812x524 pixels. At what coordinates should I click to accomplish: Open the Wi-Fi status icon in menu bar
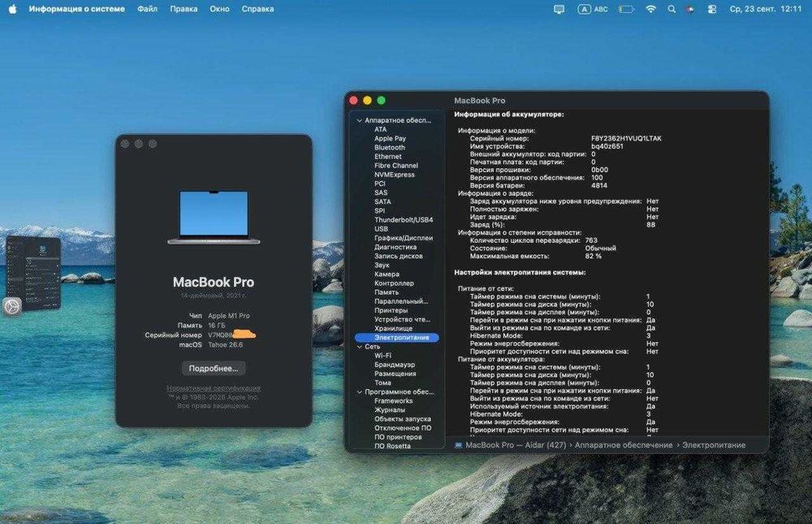coord(650,9)
